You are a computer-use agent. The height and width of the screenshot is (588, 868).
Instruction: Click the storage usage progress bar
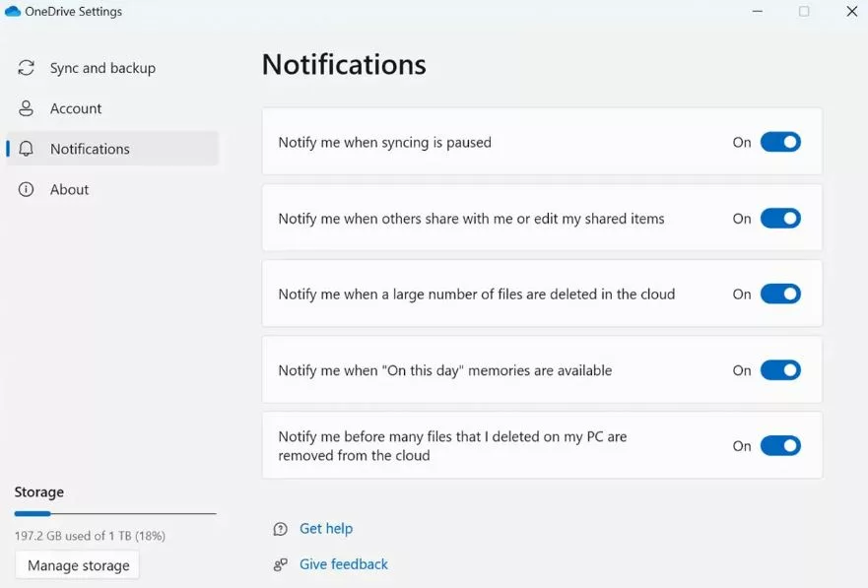pyautogui.click(x=115, y=514)
